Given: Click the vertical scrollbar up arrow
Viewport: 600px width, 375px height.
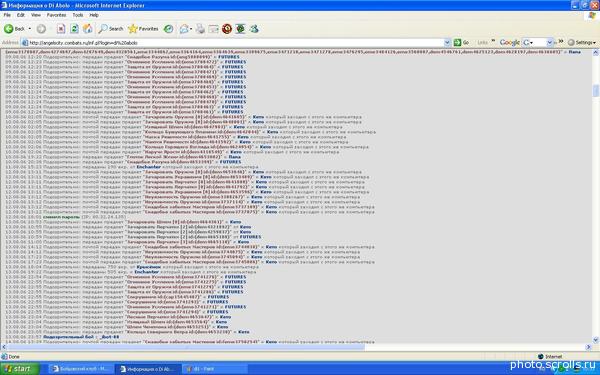Looking at the screenshot, I should tap(595, 53).
